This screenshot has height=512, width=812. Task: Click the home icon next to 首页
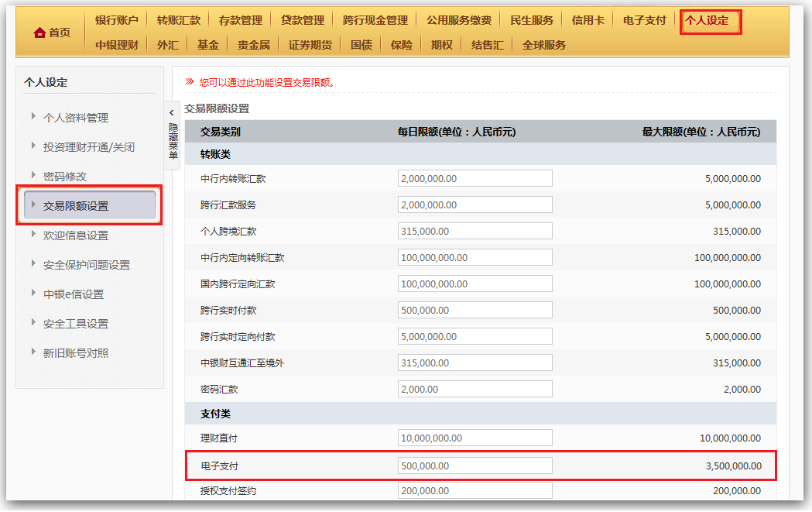(39, 33)
